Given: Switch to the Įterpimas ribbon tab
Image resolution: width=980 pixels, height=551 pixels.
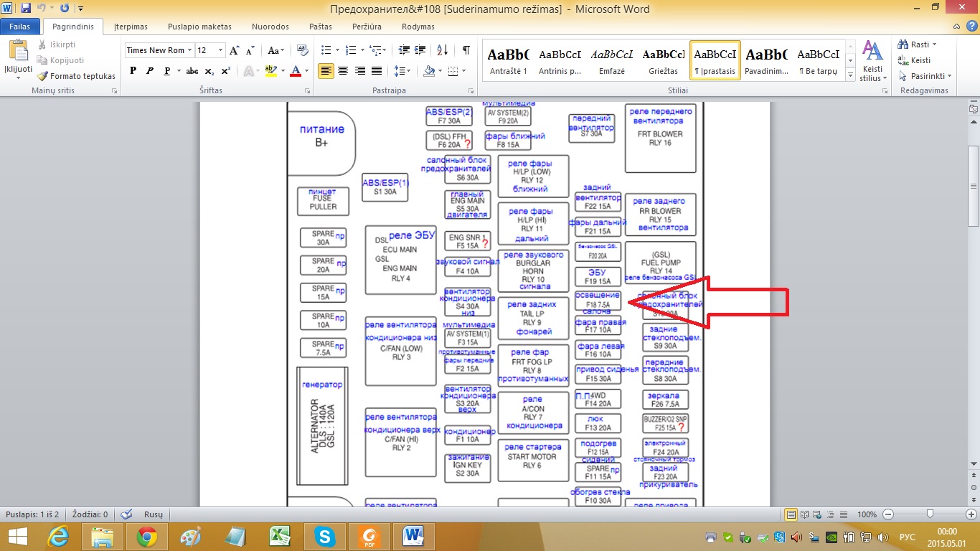Looking at the screenshot, I should (131, 27).
